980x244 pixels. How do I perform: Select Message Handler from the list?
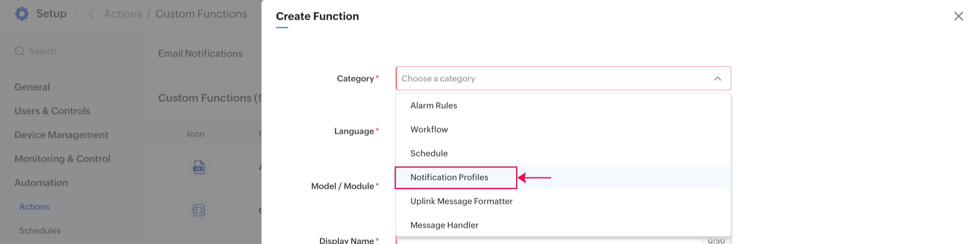tap(444, 226)
